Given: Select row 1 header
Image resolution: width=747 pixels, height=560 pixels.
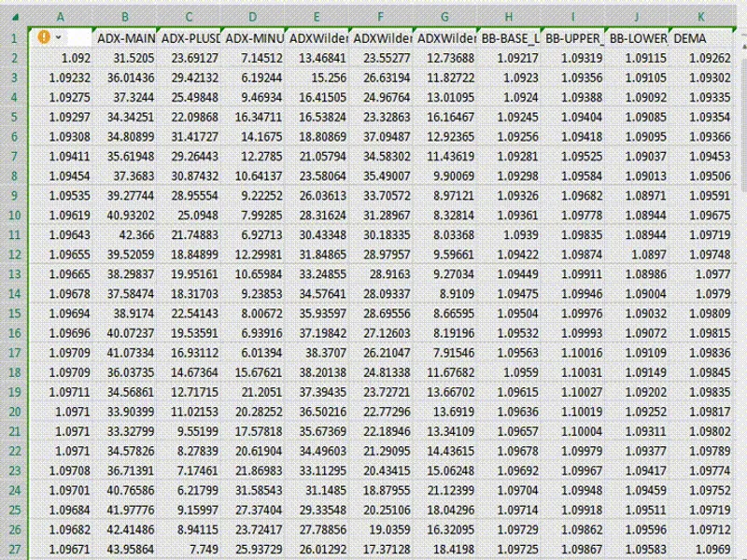Looking at the screenshot, I should [x=14, y=38].
